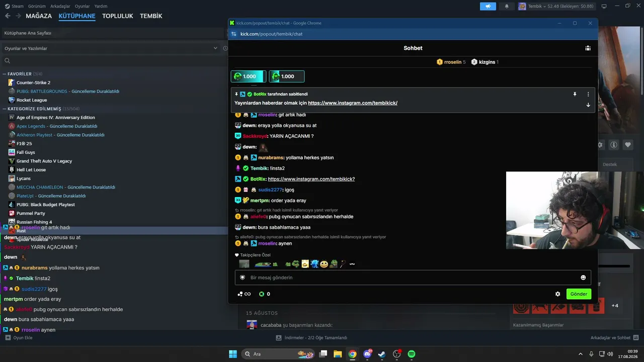This screenshot has height=362, width=644.
Task: Click the chat identity shield icon
Action: pyautogui.click(x=243, y=278)
